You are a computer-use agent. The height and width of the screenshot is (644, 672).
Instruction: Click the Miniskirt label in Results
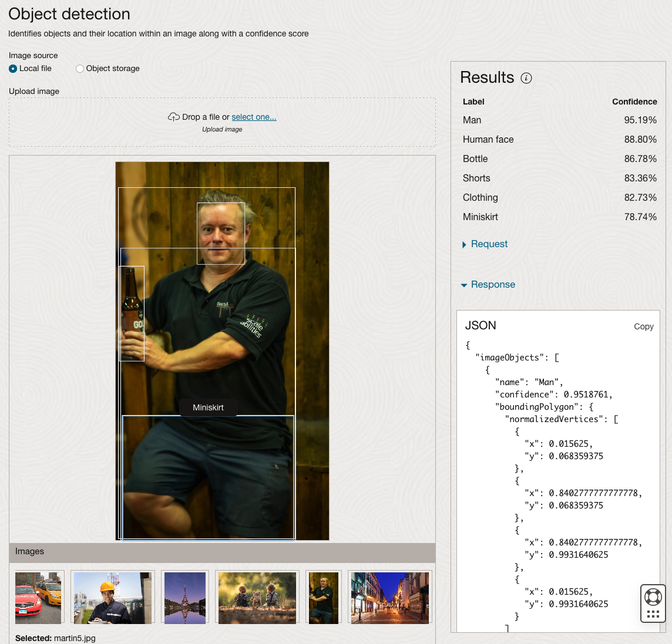point(481,217)
